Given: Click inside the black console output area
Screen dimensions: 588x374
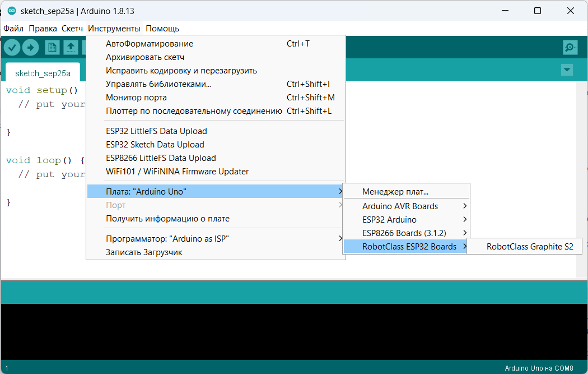Looking at the screenshot, I should click(x=294, y=332).
